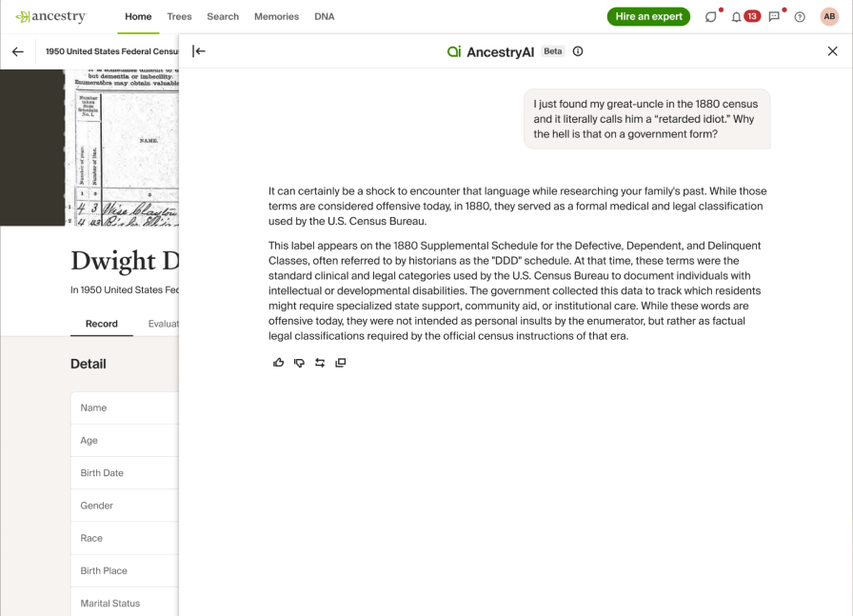The height and width of the screenshot is (616, 853).
Task: Click the AncestryAI logo title
Action: point(490,51)
